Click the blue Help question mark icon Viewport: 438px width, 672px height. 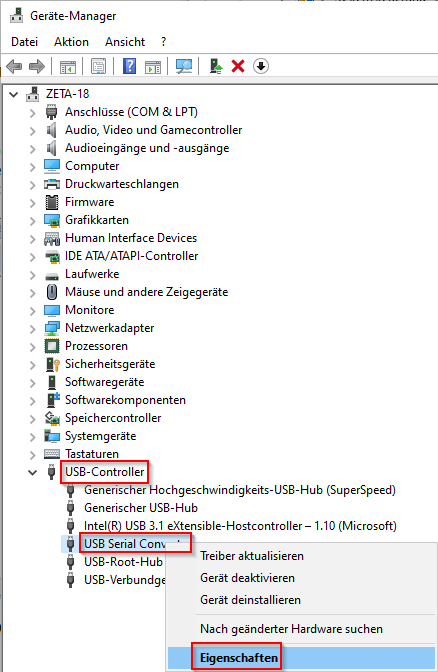coord(129,66)
